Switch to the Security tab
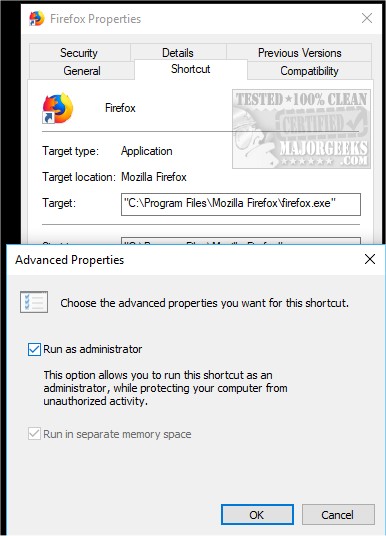Screen dimensions: 386x536 [x=79, y=53]
